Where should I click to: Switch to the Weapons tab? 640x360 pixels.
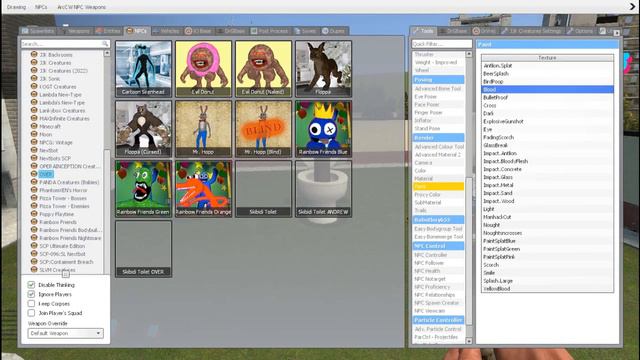coord(76,31)
